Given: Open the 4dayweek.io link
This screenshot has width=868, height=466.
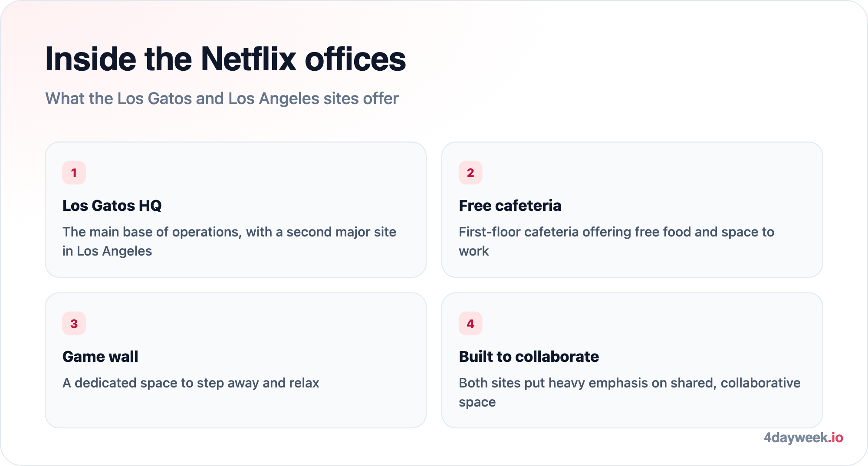Looking at the screenshot, I should click(x=803, y=437).
